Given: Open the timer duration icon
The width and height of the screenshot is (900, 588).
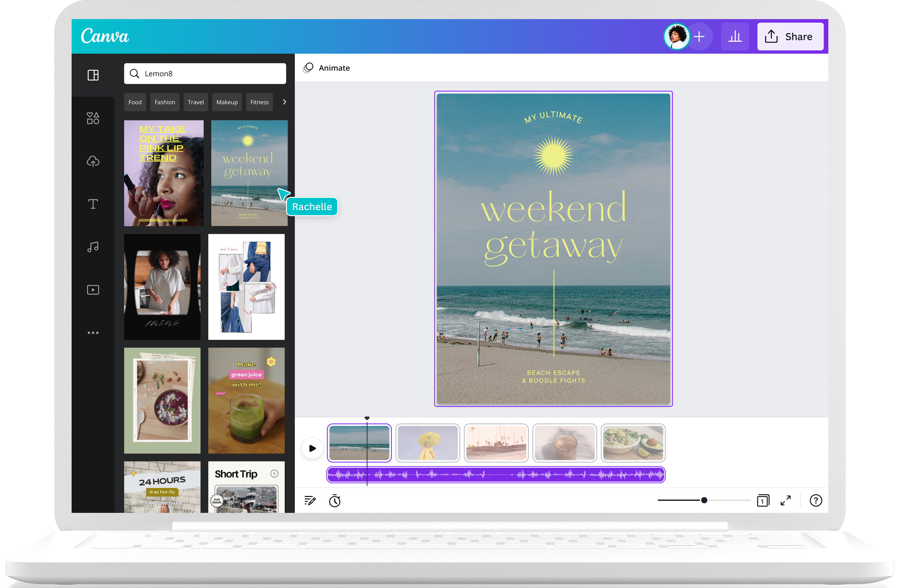Looking at the screenshot, I should click(x=335, y=501).
